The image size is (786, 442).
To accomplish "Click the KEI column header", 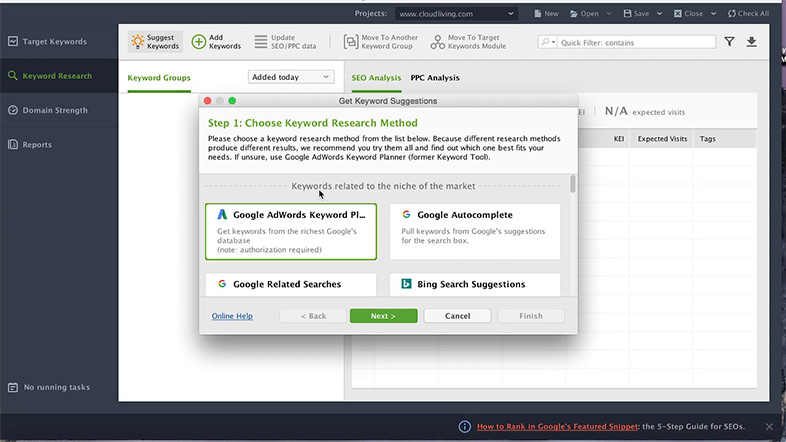I will (619, 139).
